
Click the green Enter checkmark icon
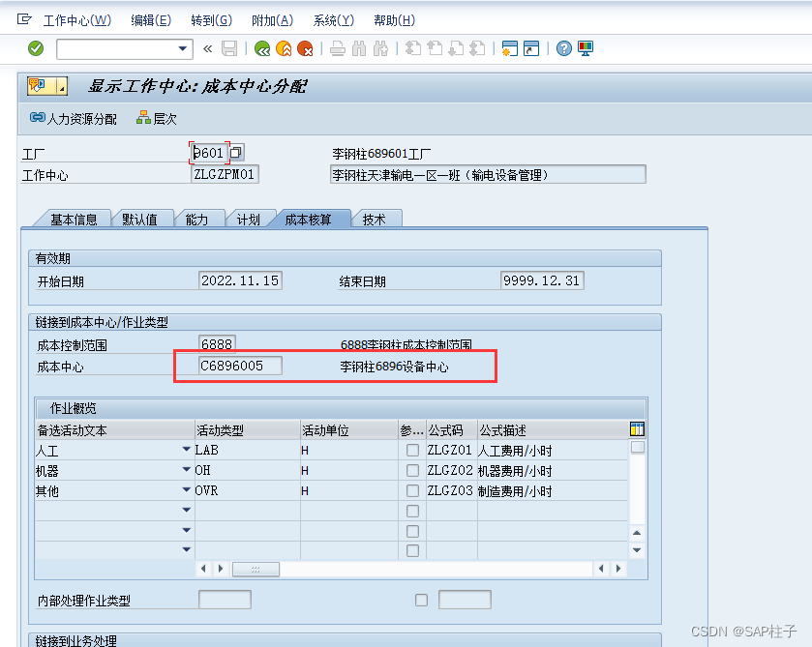(36, 48)
